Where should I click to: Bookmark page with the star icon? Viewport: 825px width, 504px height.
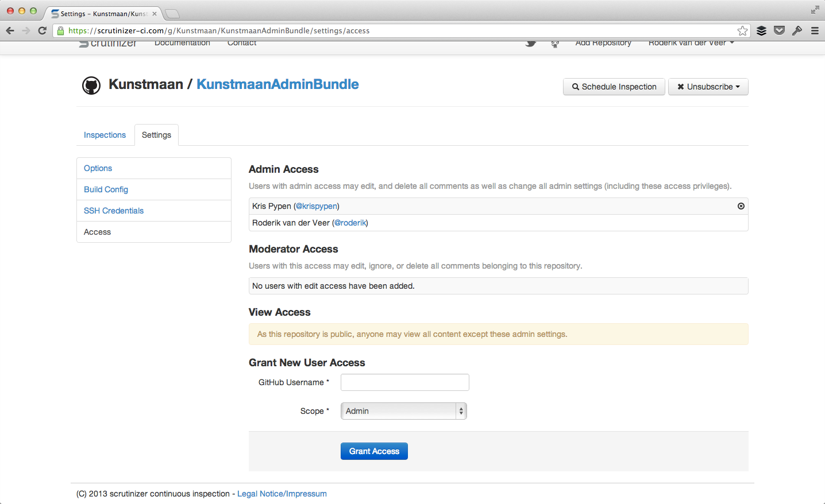[742, 30]
